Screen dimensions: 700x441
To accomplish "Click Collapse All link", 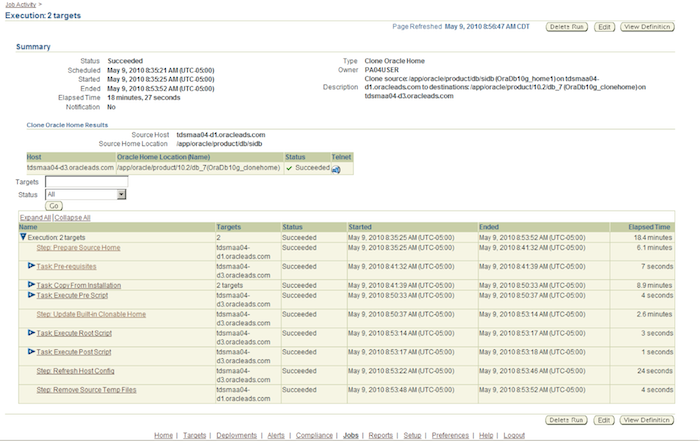I will 72,217.
